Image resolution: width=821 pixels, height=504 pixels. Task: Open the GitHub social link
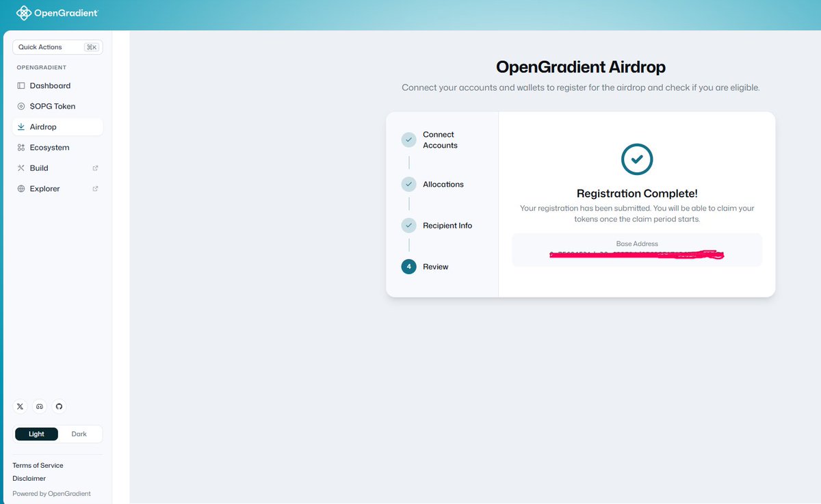[59, 406]
